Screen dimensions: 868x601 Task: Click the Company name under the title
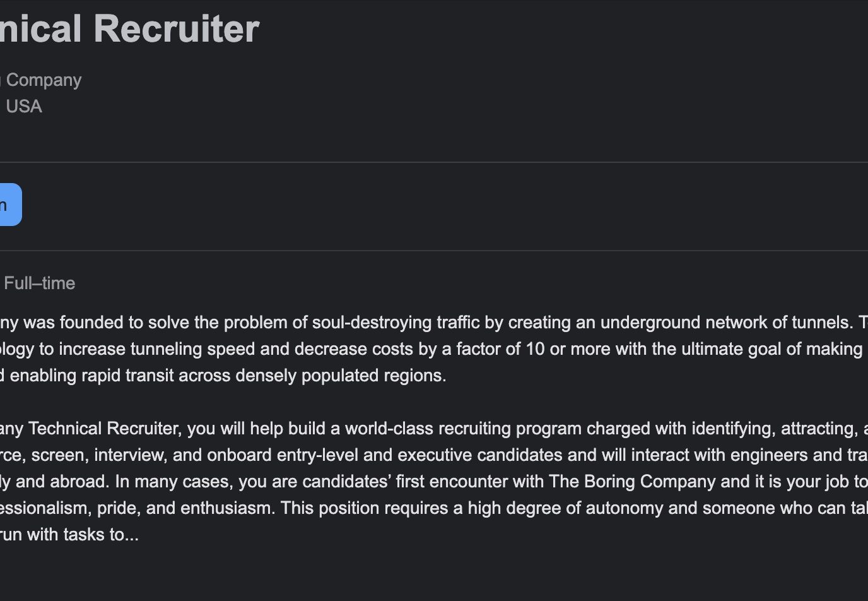(x=43, y=80)
